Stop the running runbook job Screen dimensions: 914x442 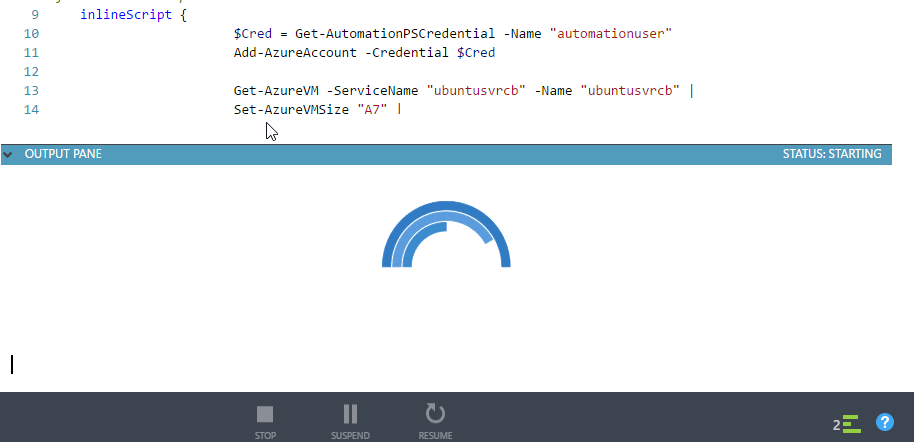265,422
